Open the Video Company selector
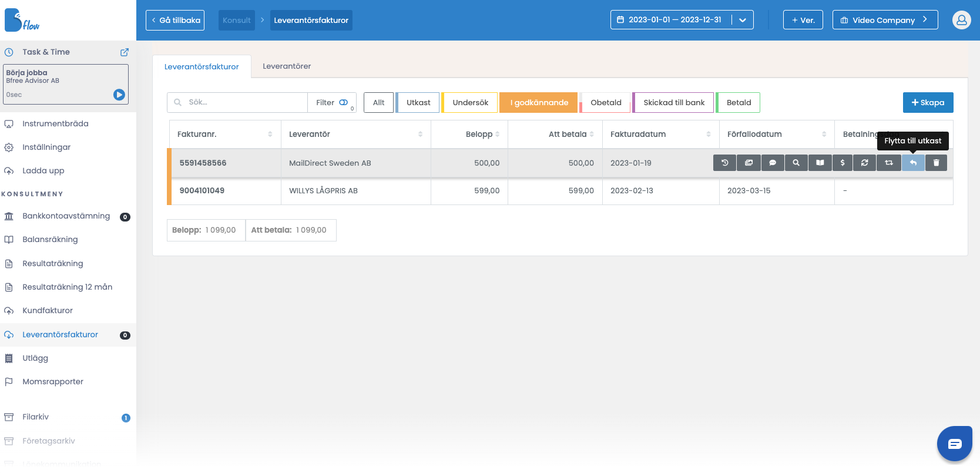The height and width of the screenshot is (473, 980). click(x=885, y=20)
